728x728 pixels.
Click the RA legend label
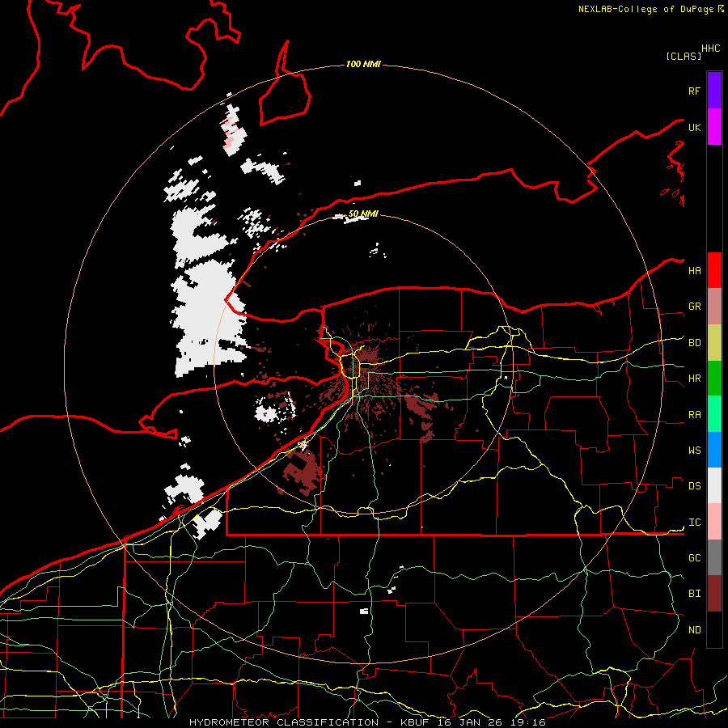click(694, 415)
